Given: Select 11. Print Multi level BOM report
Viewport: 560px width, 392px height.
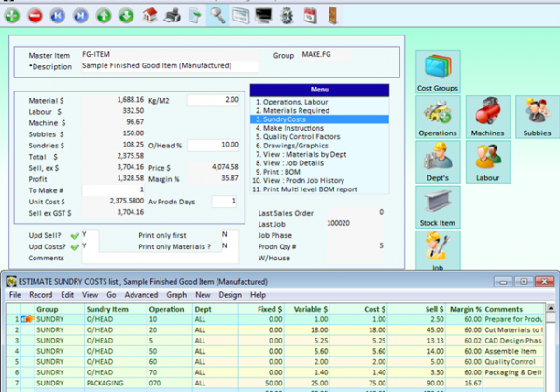Looking at the screenshot, I should [x=319, y=189].
